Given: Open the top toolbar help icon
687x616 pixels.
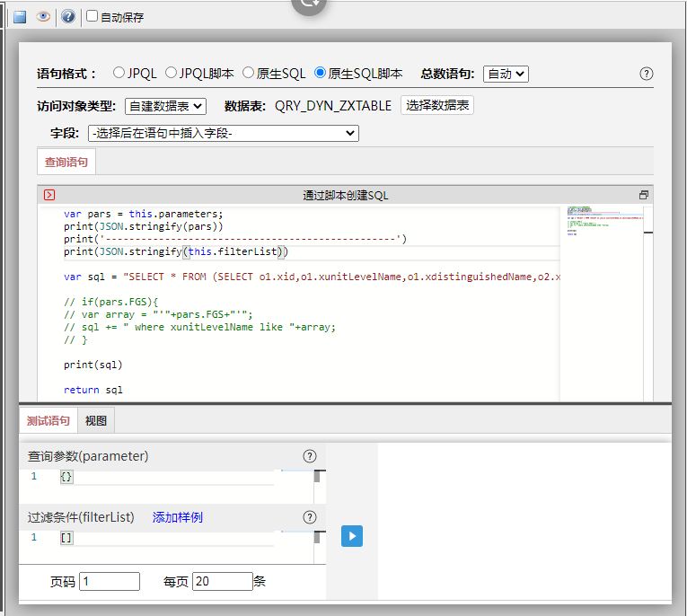Looking at the screenshot, I should pyautogui.click(x=67, y=16).
